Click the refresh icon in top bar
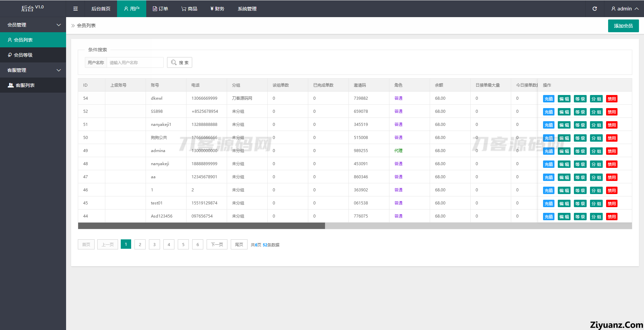644x330 pixels. (594, 9)
